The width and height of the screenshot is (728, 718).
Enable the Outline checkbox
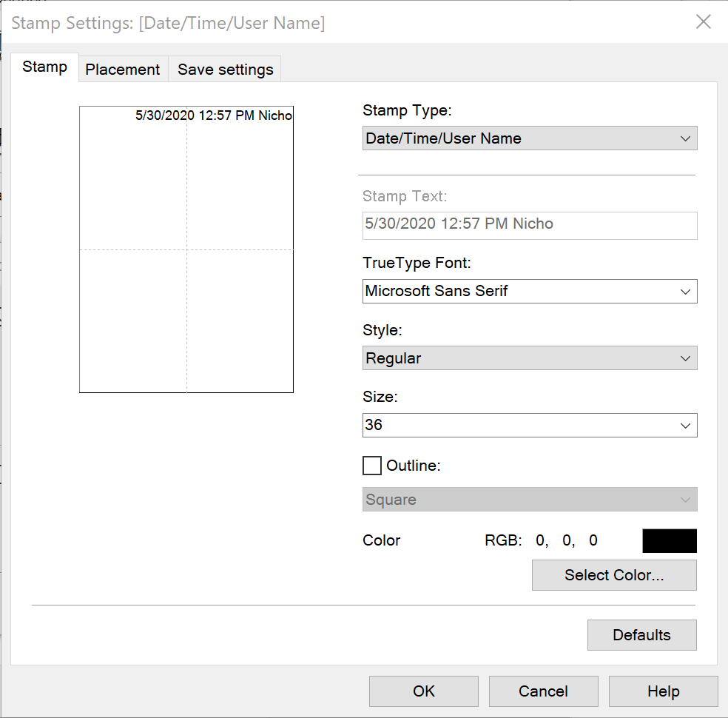click(372, 466)
